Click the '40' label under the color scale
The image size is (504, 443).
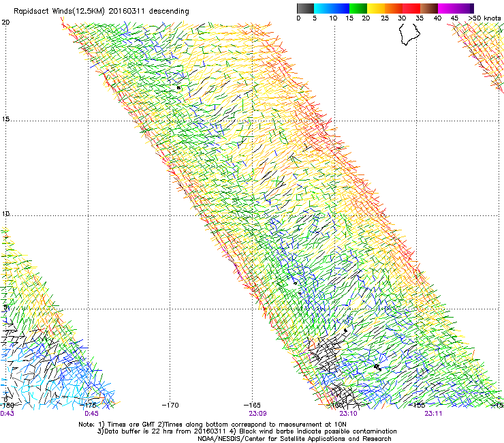[437, 18]
